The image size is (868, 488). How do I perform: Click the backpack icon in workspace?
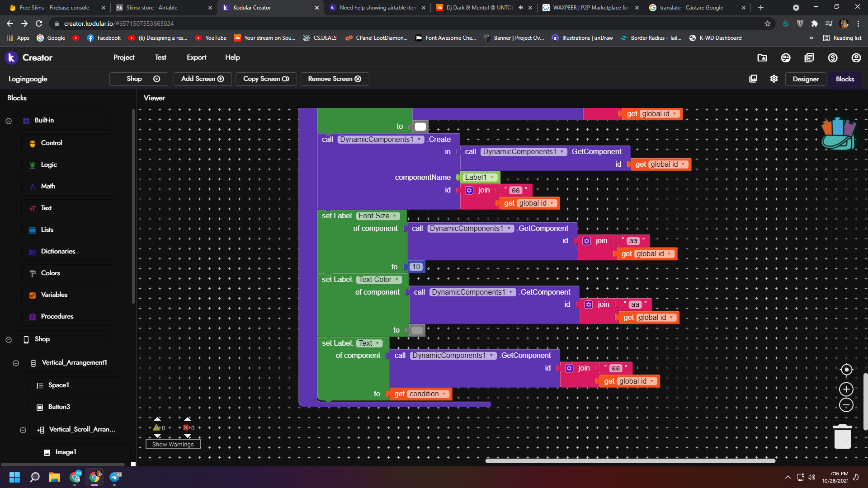pos(839,134)
